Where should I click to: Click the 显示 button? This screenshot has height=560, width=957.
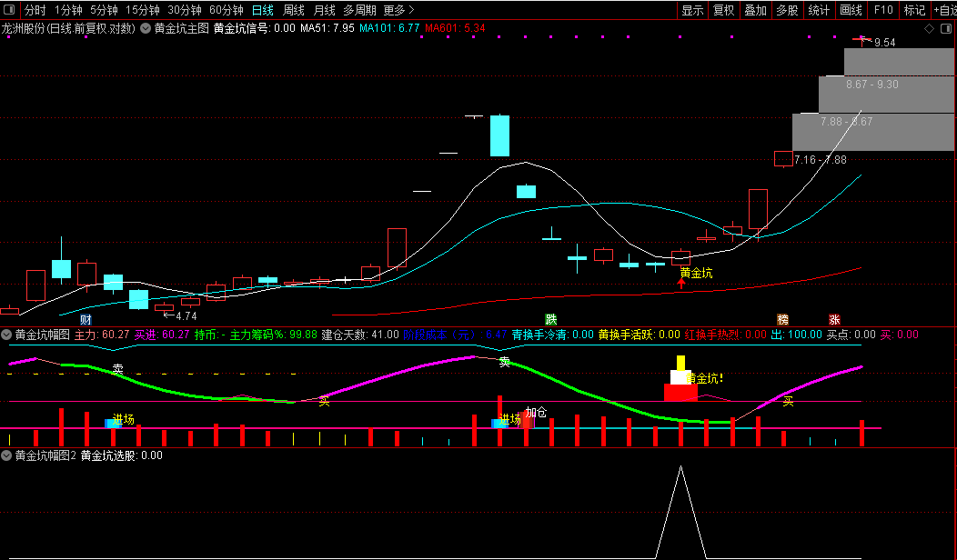(x=692, y=10)
